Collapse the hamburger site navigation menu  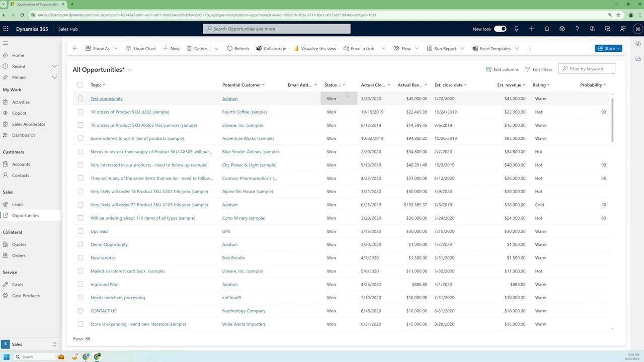coord(5,43)
